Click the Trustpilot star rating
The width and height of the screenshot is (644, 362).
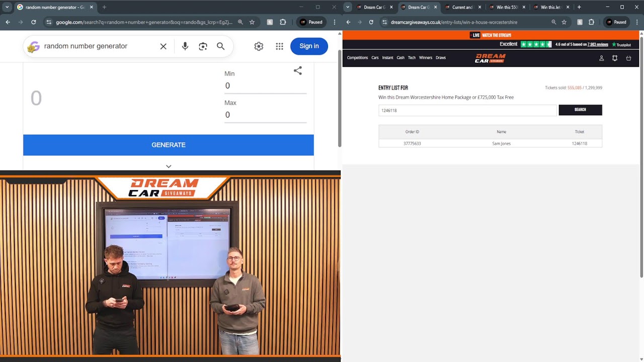point(536,44)
